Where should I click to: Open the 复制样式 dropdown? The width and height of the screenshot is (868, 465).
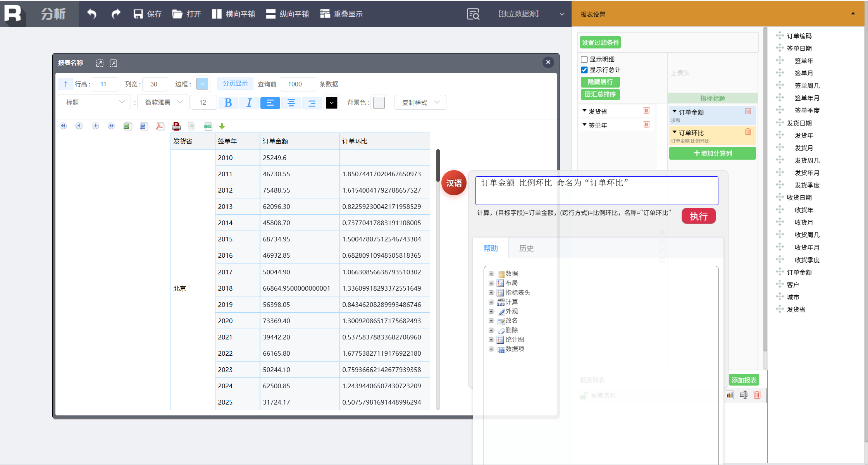[x=420, y=102]
